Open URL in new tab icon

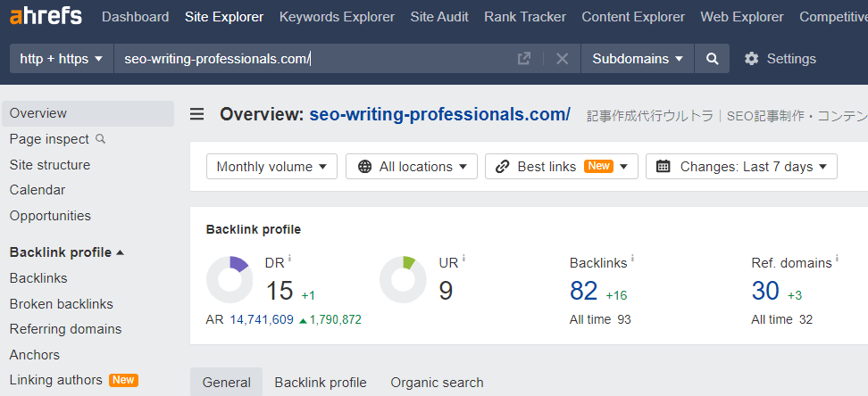tap(524, 59)
